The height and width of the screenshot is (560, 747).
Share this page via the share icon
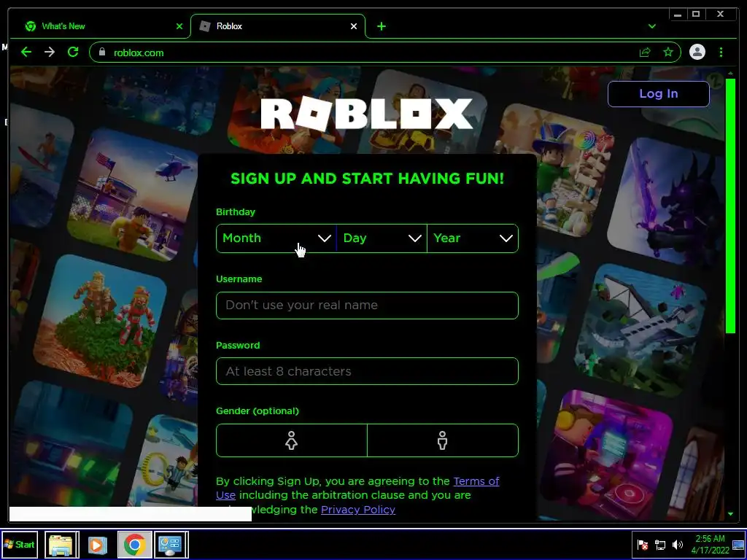645,52
